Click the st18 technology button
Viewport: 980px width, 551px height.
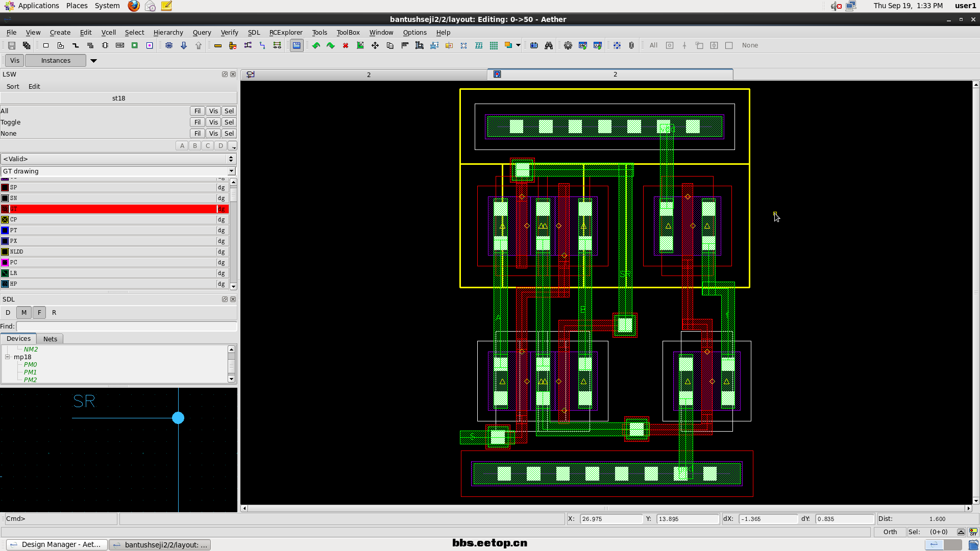point(118,98)
